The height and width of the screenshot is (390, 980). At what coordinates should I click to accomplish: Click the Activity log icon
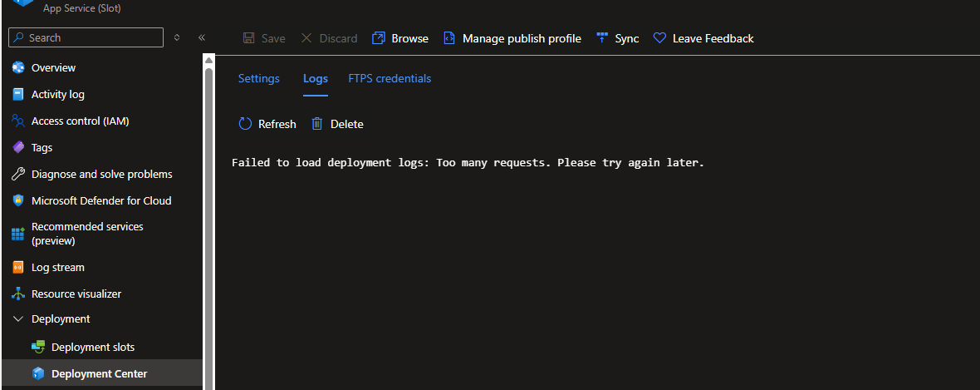[x=18, y=95]
